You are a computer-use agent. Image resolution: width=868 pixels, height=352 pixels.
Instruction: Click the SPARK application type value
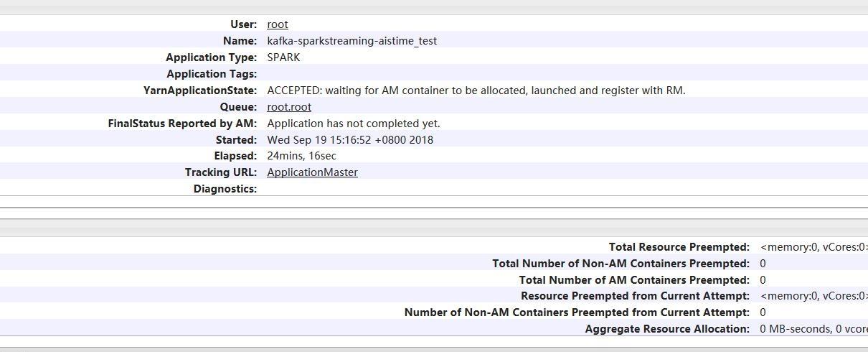click(283, 57)
